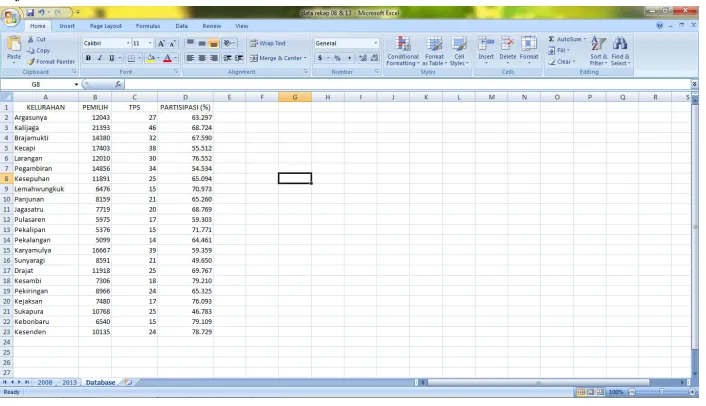Screen dimensions: 706x406
Task: Switch to the Formulas tab
Action: pos(148,26)
